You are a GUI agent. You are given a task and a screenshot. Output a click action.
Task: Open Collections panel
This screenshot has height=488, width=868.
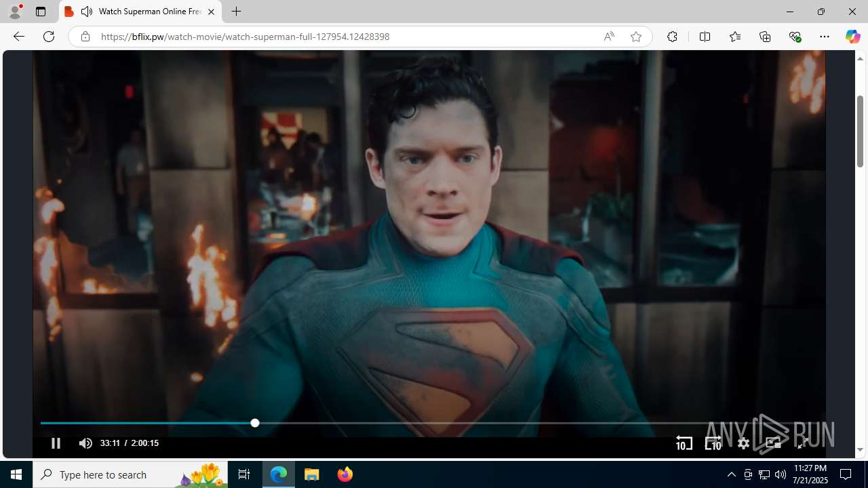pos(765,37)
